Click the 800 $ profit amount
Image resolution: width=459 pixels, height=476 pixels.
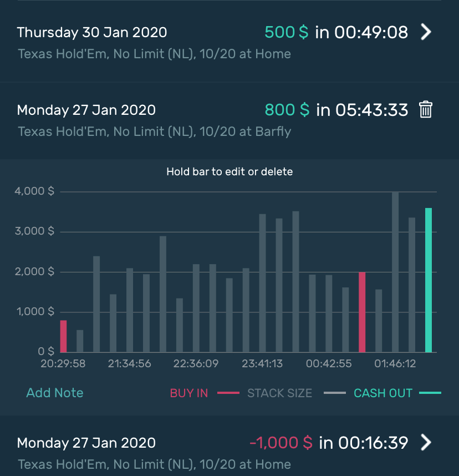[287, 110]
